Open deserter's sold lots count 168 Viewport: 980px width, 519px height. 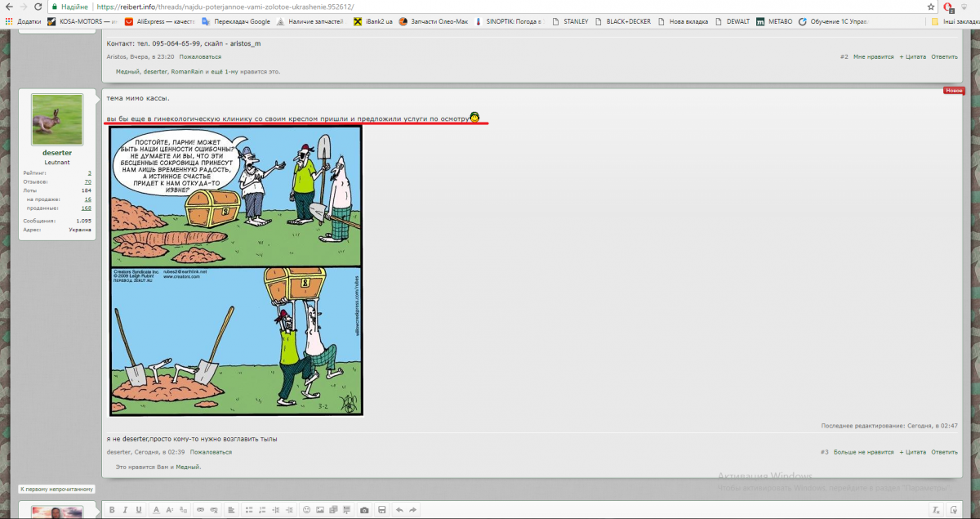coord(86,208)
